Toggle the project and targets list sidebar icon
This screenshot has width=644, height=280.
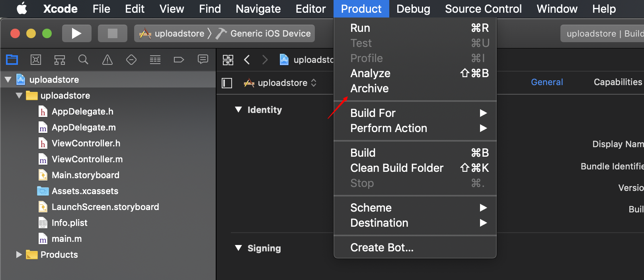point(227,83)
